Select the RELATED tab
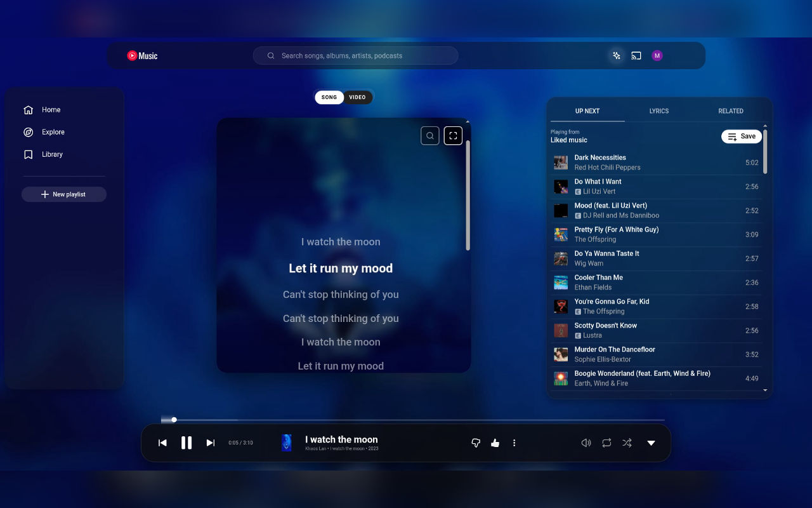Viewport: 812px width, 508px height. point(731,111)
